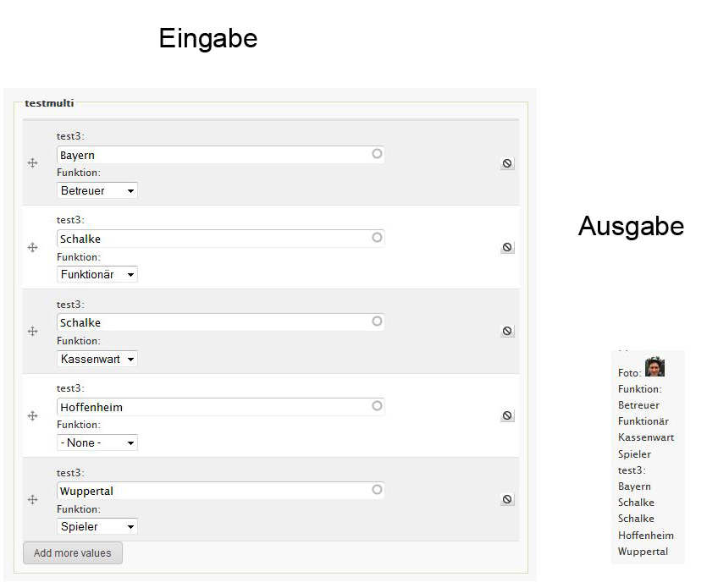Image resolution: width=718 pixels, height=588 pixels.
Task: Remove the Bayern entry with its delete icon
Action: 507,163
